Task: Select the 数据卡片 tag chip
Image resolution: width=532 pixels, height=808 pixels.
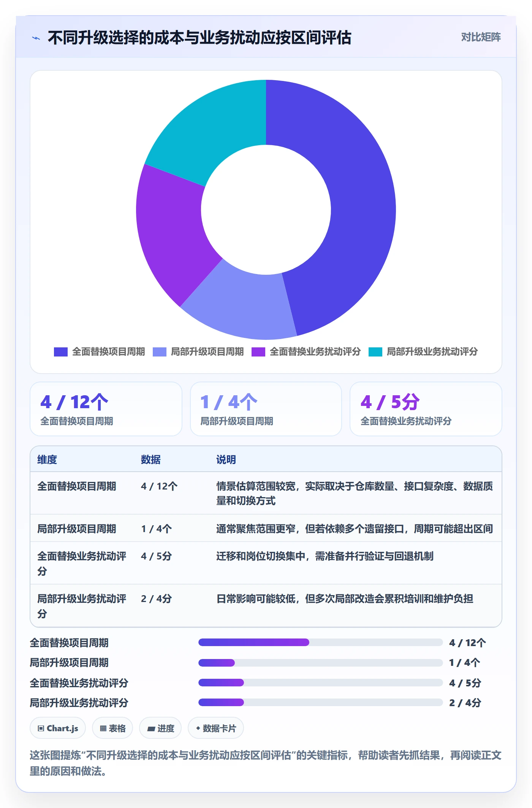Action: (216, 728)
